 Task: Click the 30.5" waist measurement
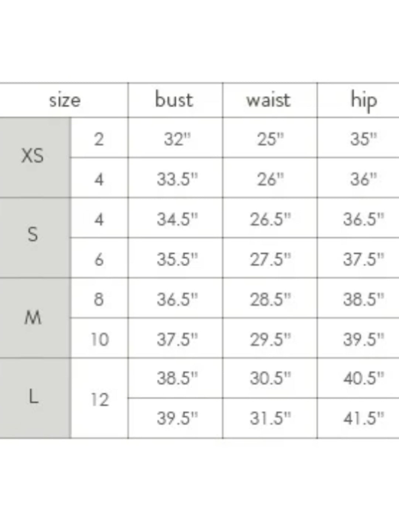point(270,378)
